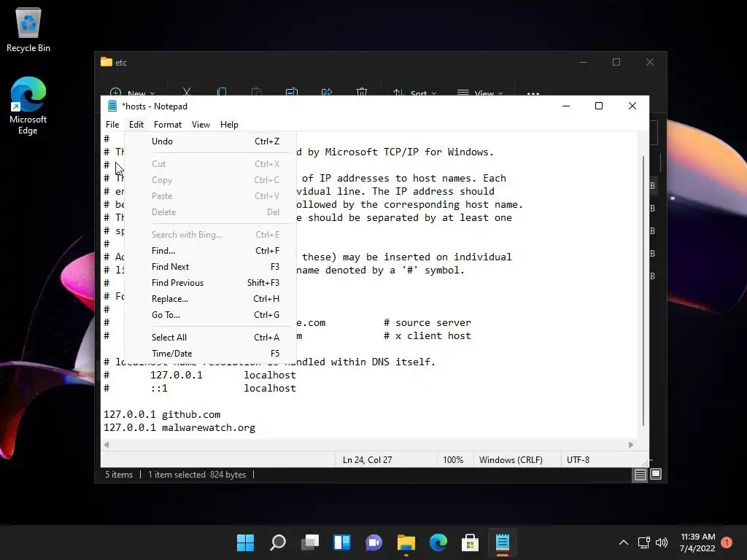Image resolution: width=747 pixels, height=560 pixels.
Task: Open Microsoft Store from the taskbar
Action: tap(471, 542)
